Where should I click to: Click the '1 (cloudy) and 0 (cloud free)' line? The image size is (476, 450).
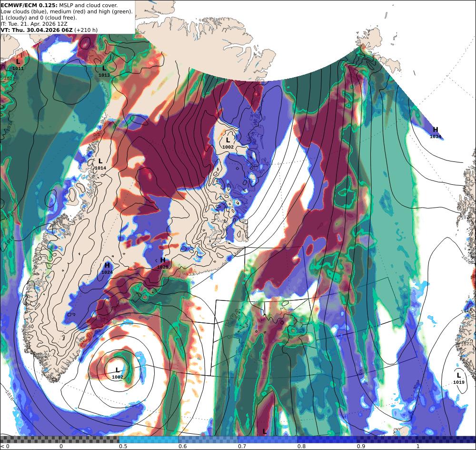(39, 18)
